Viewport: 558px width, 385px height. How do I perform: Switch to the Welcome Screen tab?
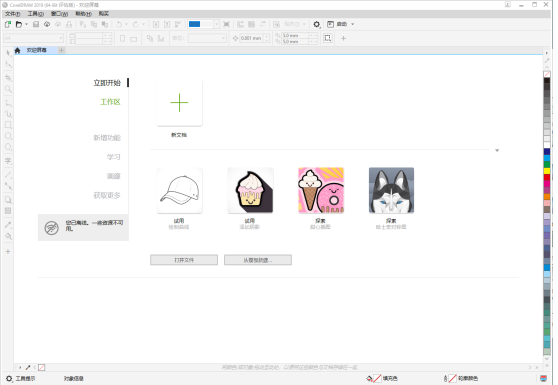(36, 50)
